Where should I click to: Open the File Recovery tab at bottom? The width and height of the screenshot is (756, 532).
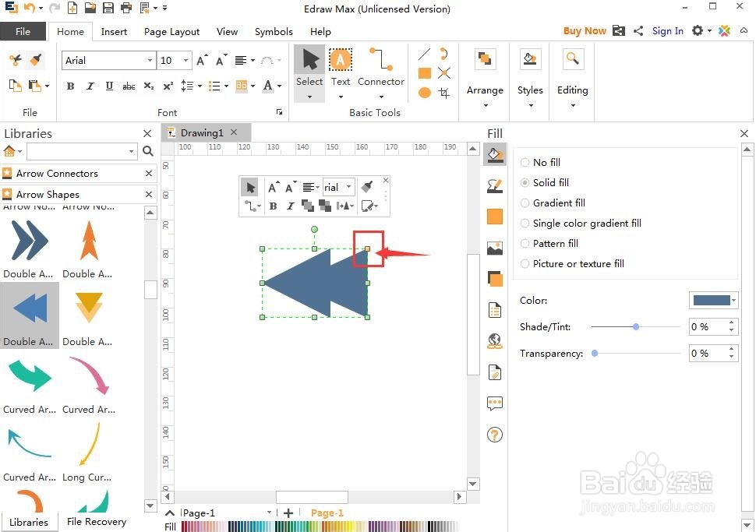click(97, 521)
